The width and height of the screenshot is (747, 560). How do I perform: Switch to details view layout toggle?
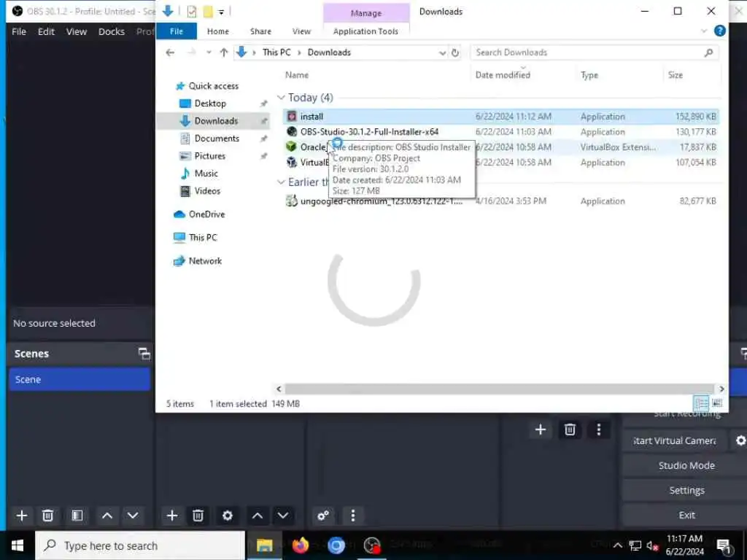pos(701,403)
